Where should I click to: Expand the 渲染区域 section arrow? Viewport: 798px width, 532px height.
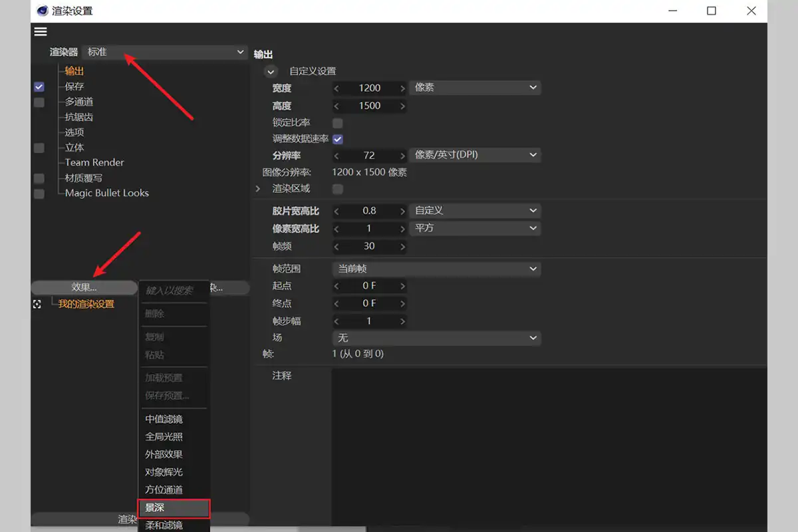(x=258, y=189)
